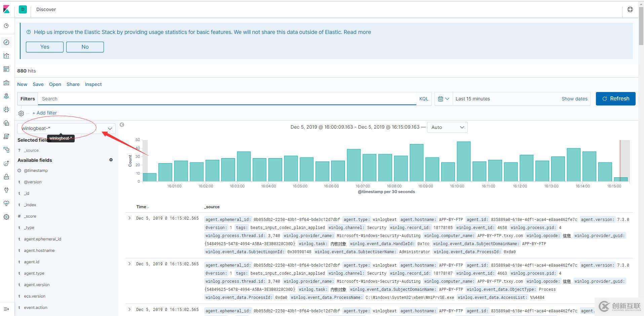
Task: Open Visualize chart icon in sidebar
Action: click(x=6, y=56)
